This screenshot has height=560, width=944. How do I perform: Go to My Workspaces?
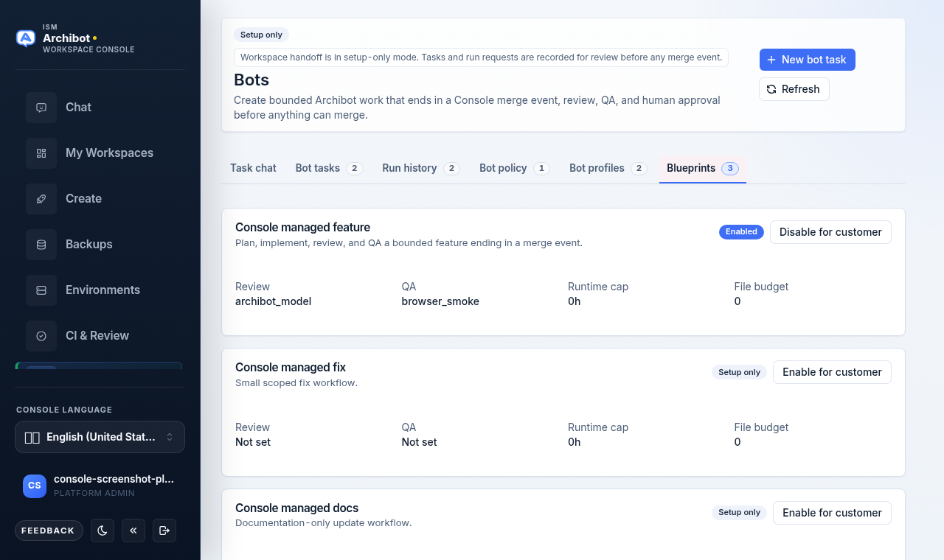tap(100, 153)
